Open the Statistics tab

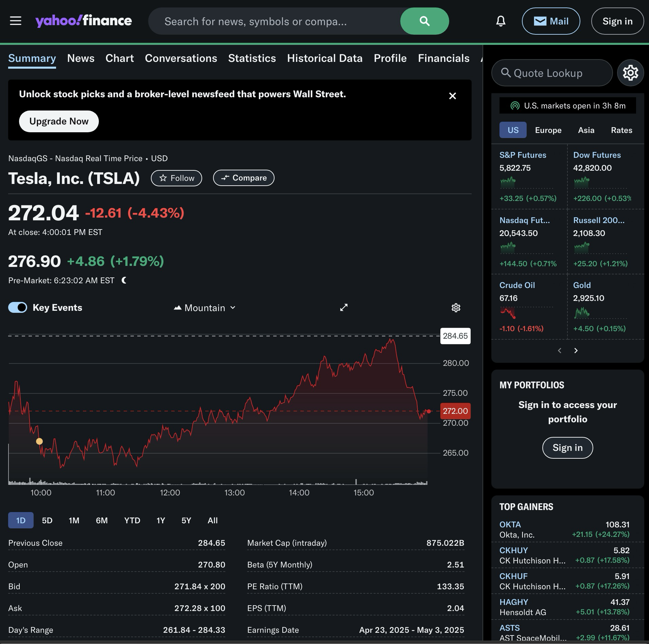click(252, 58)
